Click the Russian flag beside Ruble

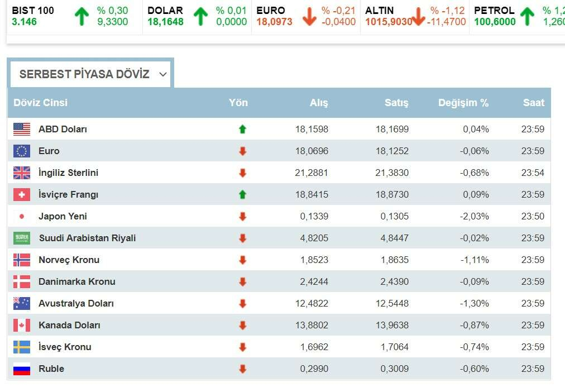tap(22, 369)
